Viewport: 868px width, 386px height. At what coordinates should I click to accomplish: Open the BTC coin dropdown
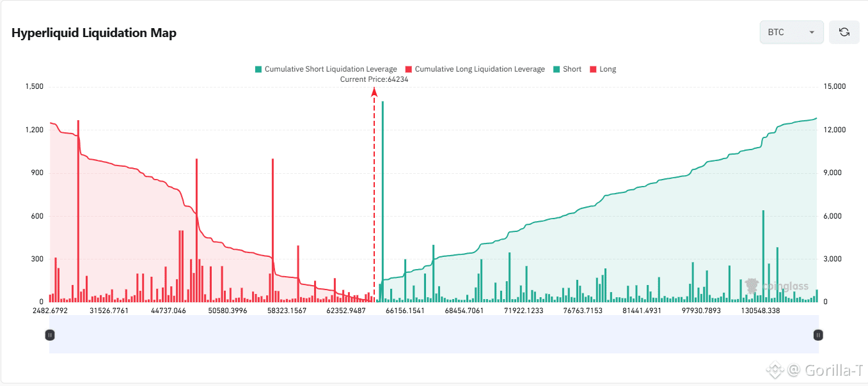(791, 32)
